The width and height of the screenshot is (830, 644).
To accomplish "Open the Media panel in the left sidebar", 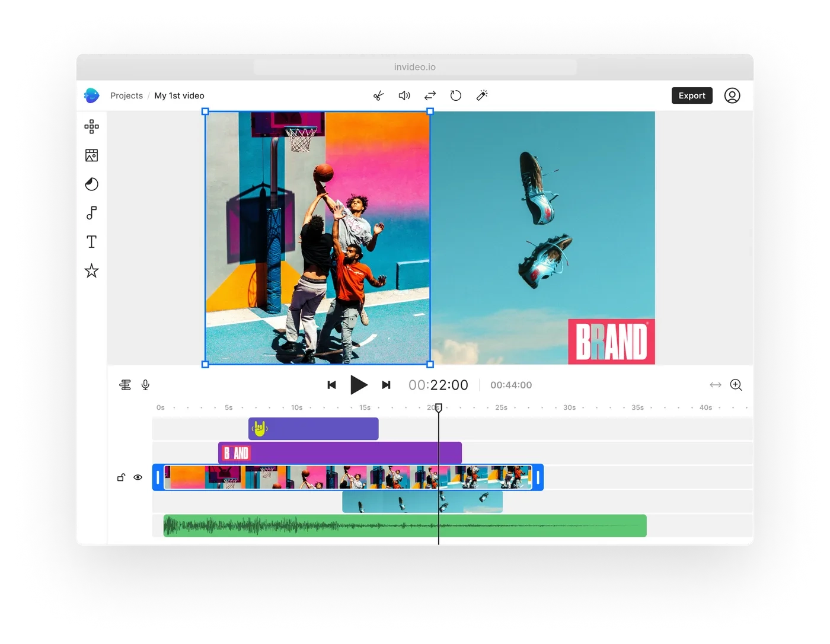I will [91, 155].
